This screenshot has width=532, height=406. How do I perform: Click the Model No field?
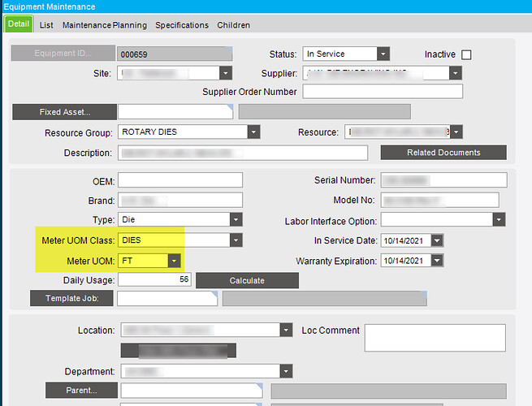(x=439, y=200)
